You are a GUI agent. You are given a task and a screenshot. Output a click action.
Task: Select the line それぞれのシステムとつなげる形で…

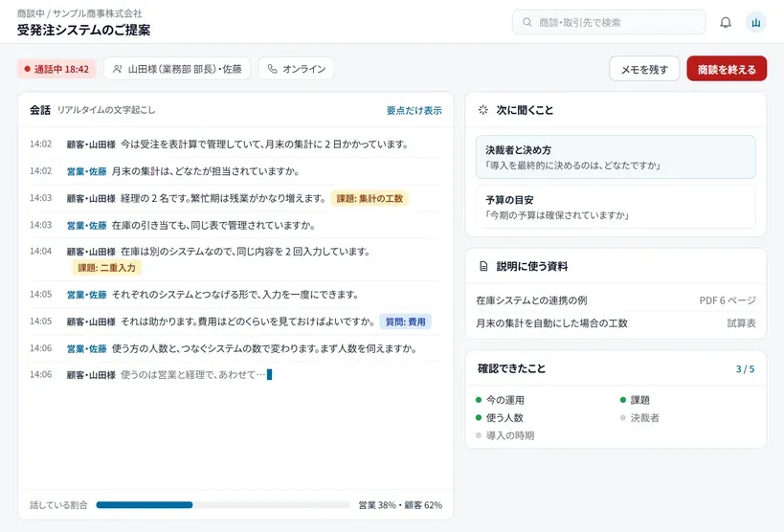(x=236, y=295)
